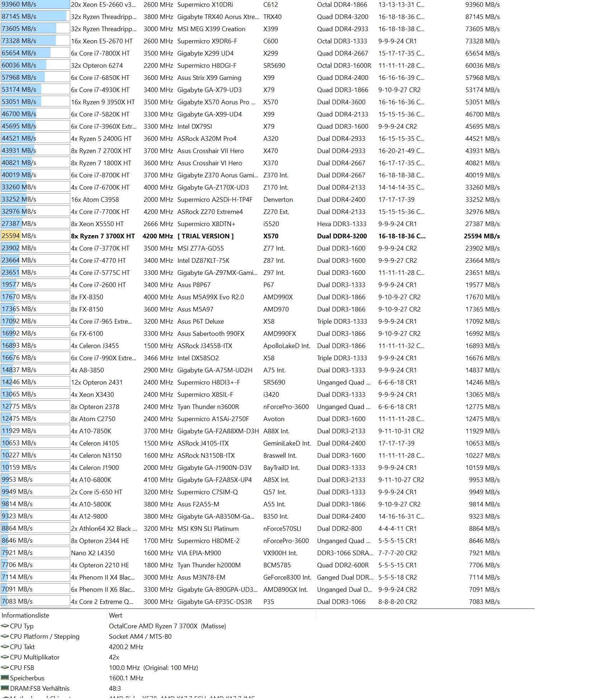Click MSI K9N SLI Platinum cell
The height and width of the screenshot is (700, 598).
[x=208, y=528]
